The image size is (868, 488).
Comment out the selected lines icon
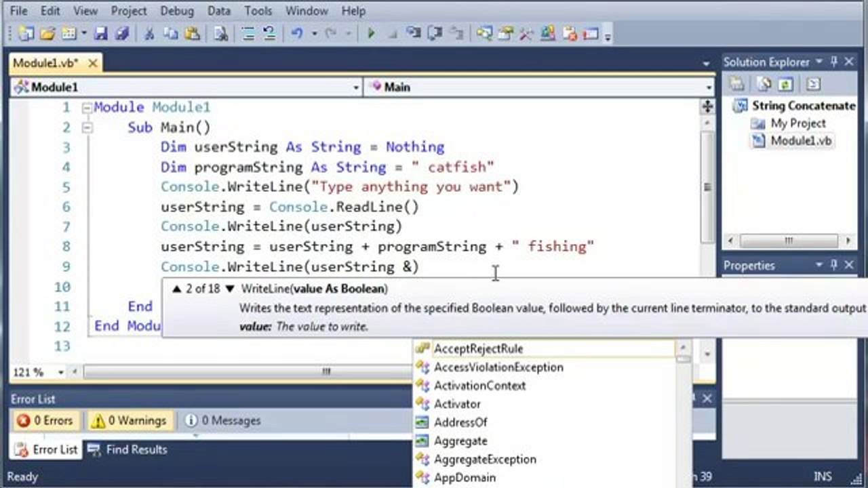click(249, 33)
